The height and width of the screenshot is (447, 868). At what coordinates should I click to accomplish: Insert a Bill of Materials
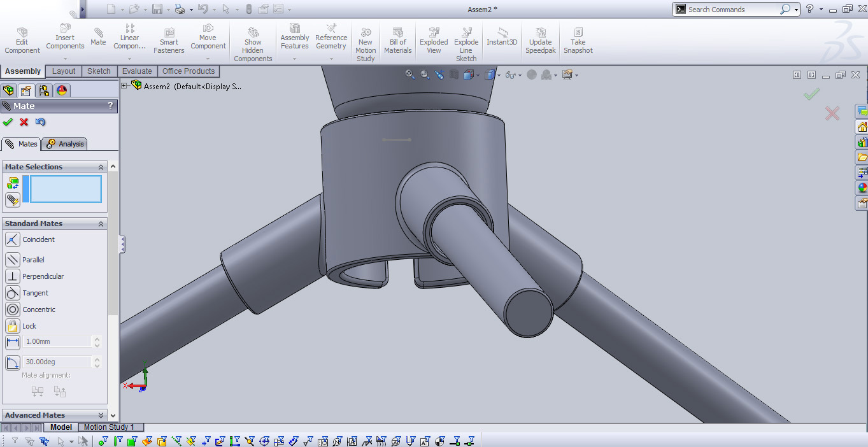pyautogui.click(x=398, y=41)
